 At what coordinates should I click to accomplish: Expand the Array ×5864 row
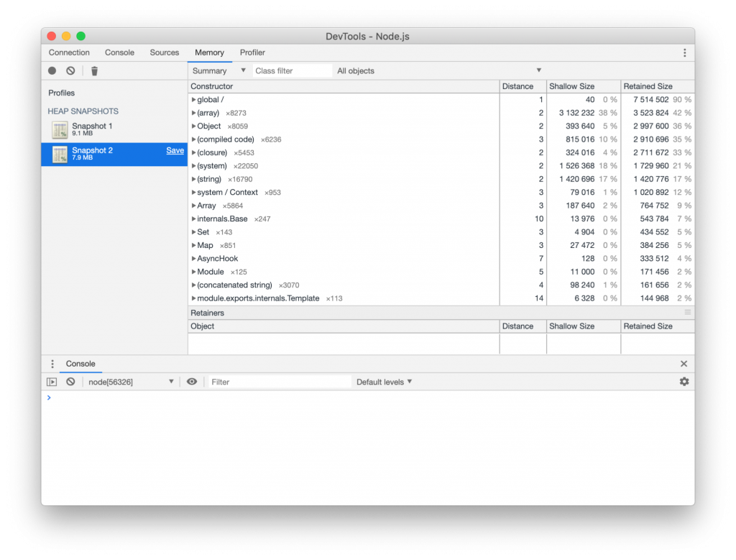coord(193,206)
